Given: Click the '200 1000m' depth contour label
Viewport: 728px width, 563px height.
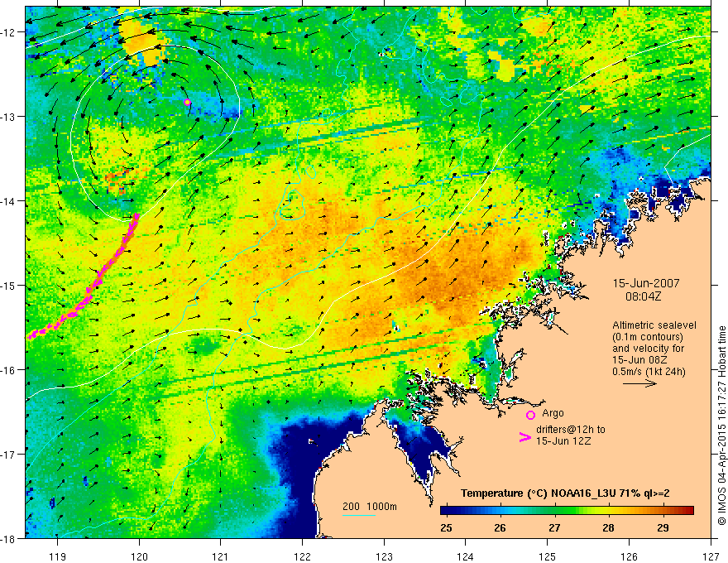Looking at the screenshot, I should pyautogui.click(x=370, y=507).
